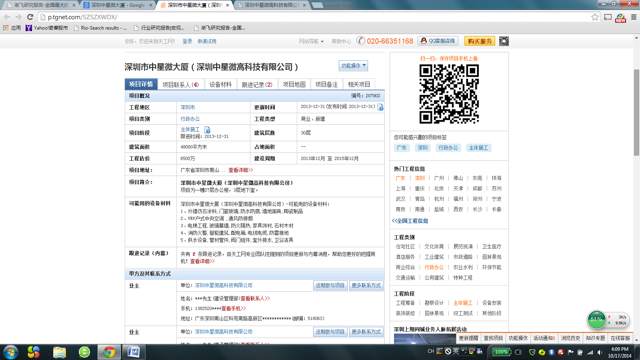Close the active 深圳市中星微大厦 browser tab
The height and width of the screenshot is (360, 640).
[227, 5]
